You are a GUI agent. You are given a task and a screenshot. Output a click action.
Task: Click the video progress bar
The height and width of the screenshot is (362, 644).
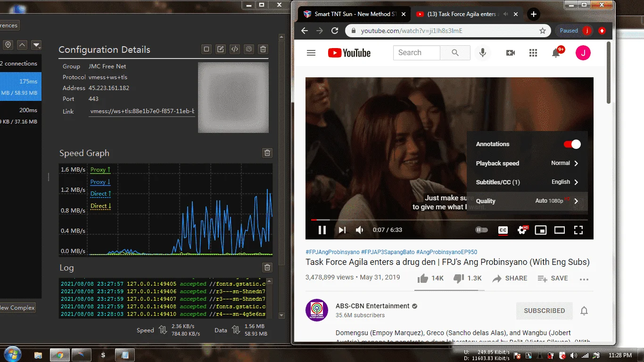pos(449,220)
